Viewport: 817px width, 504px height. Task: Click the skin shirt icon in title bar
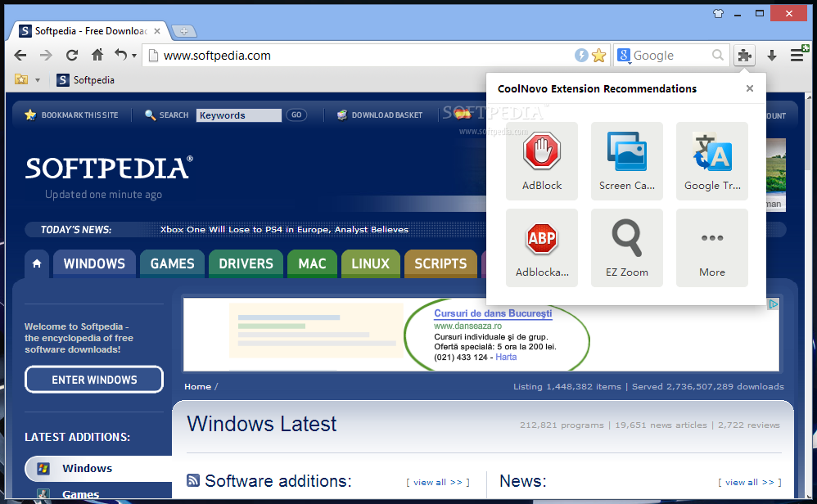click(718, 14)
